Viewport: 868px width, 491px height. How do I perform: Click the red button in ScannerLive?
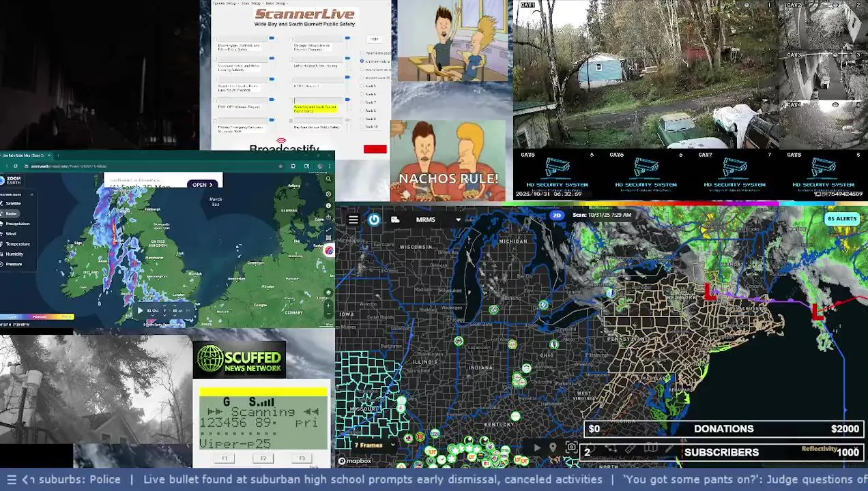click(375, 149)
